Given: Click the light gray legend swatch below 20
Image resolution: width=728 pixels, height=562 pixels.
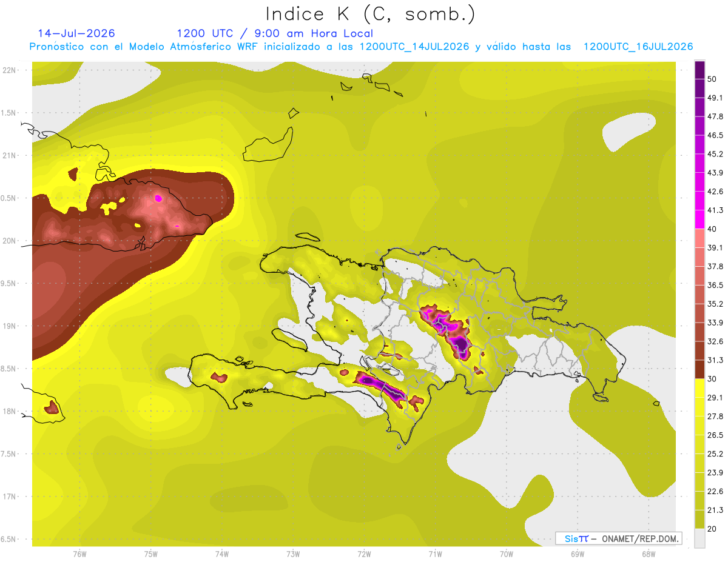Looking at the screenshot, I should pyautogui.click(x=699, y=538).
